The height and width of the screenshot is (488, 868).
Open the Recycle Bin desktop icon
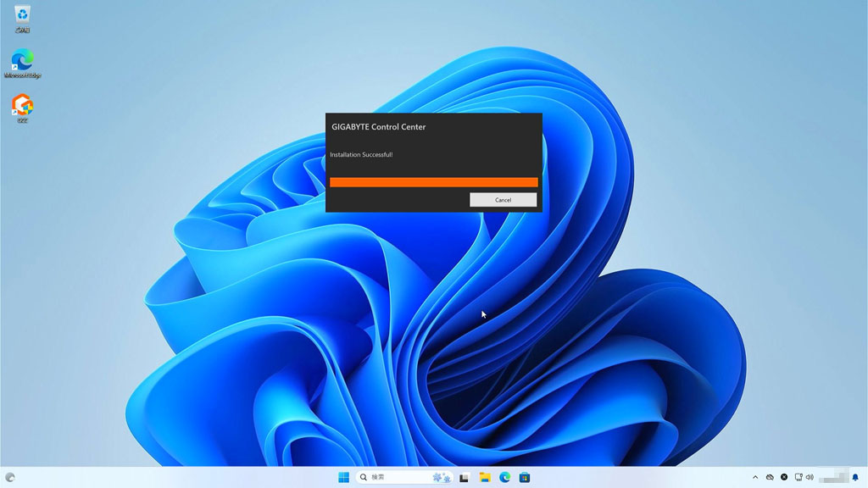(x=22, y=16)
